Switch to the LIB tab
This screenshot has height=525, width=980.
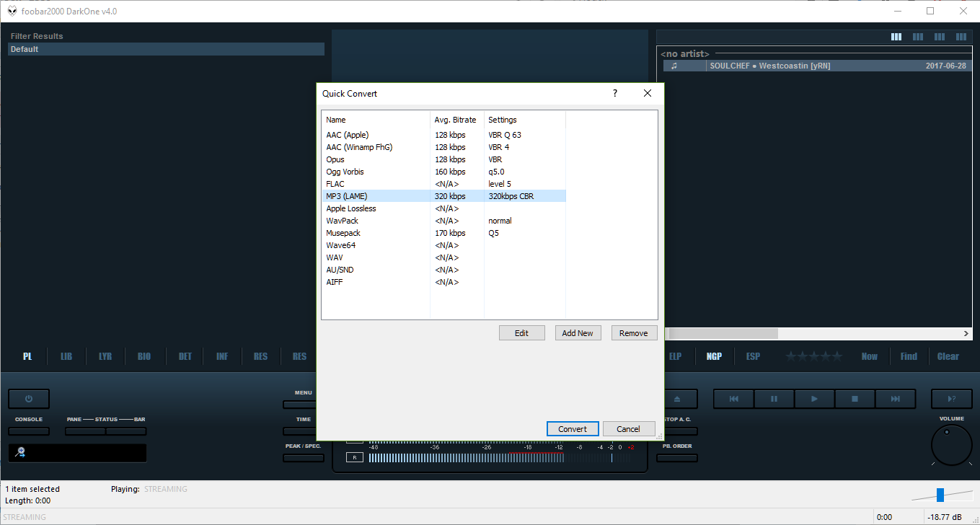pos(66,356)
